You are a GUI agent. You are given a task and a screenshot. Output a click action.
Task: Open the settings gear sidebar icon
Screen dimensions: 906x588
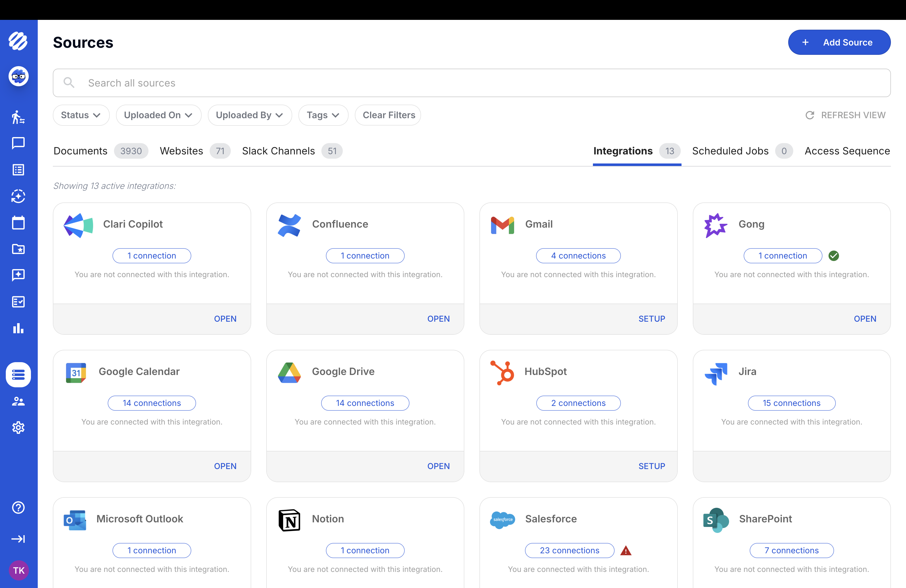(x=18, y=428)
